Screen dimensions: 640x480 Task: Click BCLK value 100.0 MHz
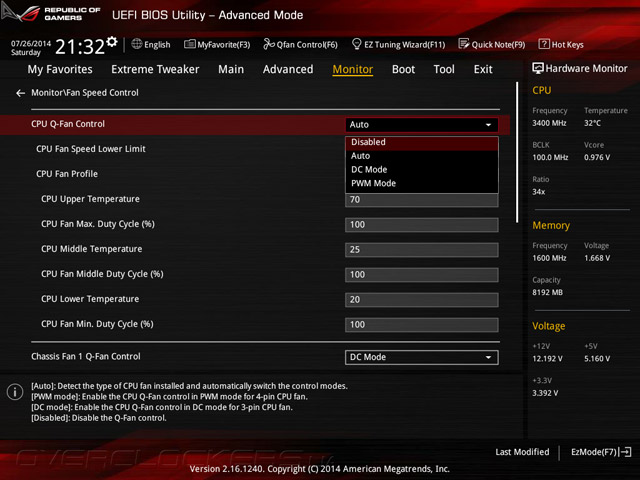click(550, 158)
